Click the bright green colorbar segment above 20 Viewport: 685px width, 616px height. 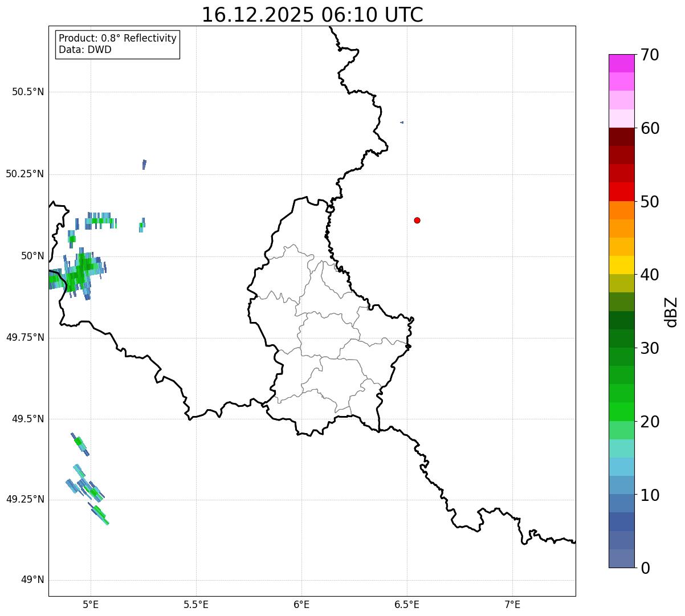click(x=621, y=412)
